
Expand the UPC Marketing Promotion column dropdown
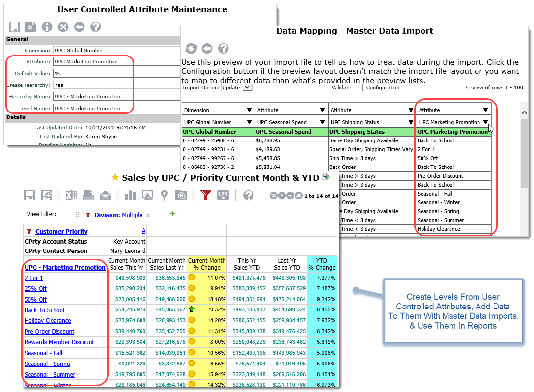(485, 122)
